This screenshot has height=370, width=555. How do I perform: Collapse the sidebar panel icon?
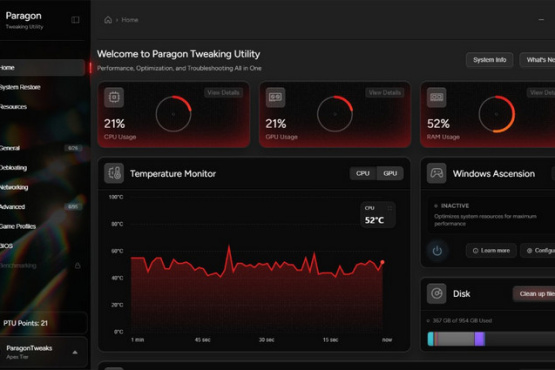pyautogui.click(x=75, y=20)
